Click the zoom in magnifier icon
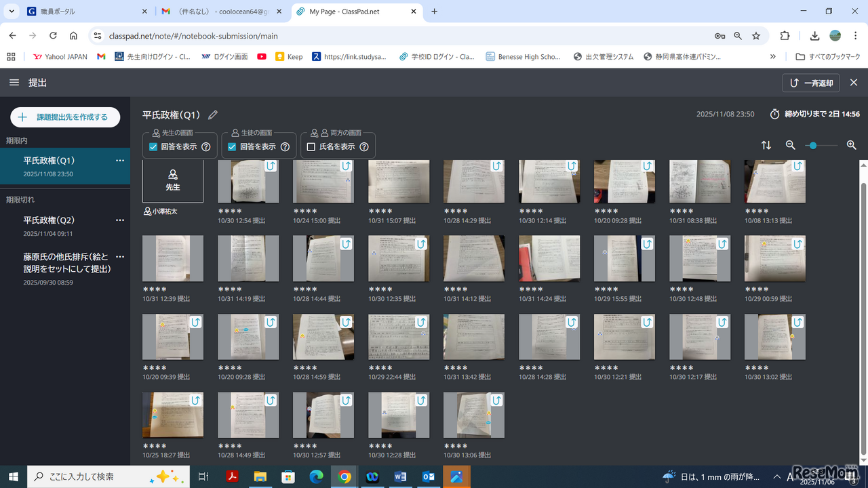This screenshot has width=868, height=488. [x=852, y=145]
